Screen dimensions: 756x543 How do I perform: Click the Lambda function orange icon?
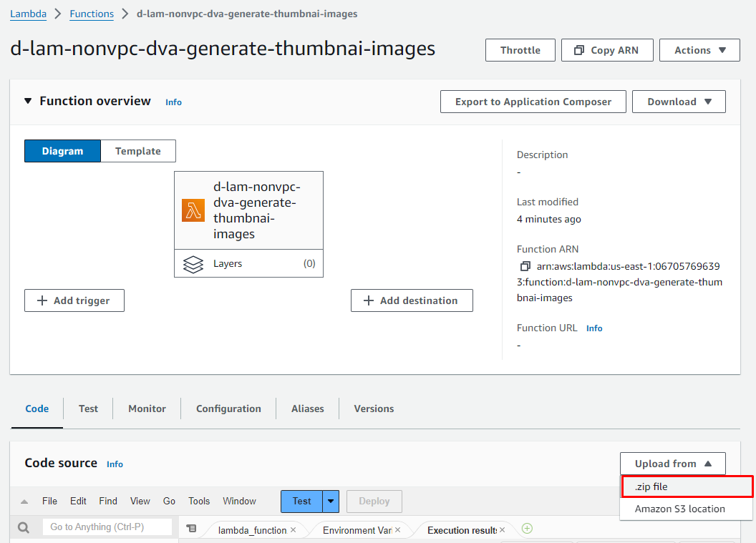click(193, 210)
